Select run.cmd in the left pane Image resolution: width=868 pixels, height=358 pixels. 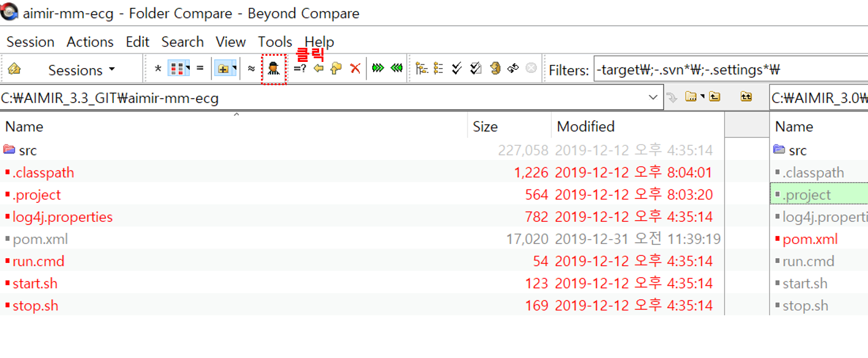(35, 261)
